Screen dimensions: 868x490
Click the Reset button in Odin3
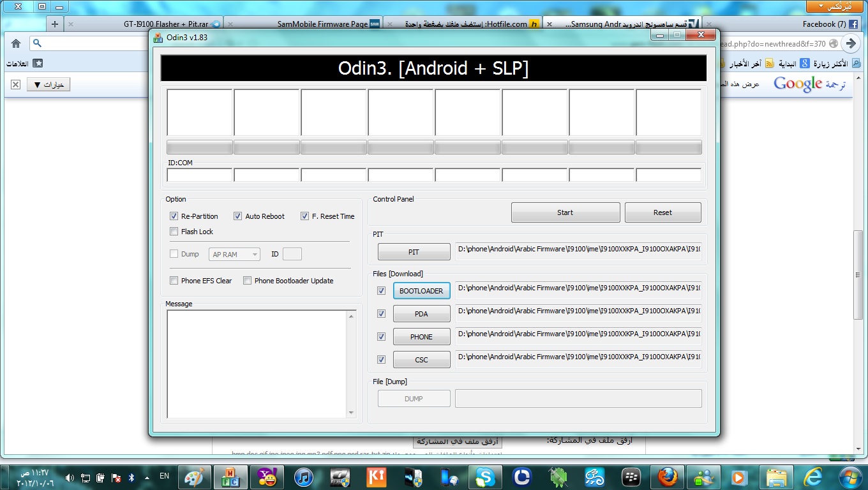662,212
